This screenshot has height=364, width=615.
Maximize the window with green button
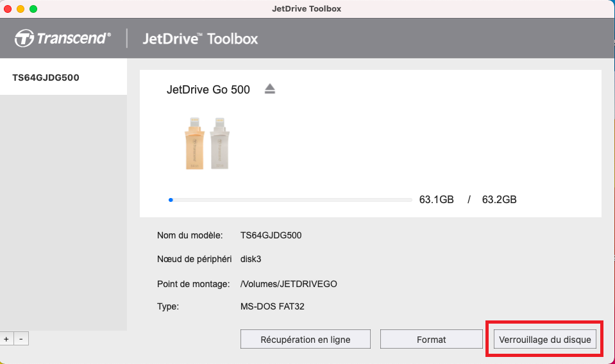33,8
